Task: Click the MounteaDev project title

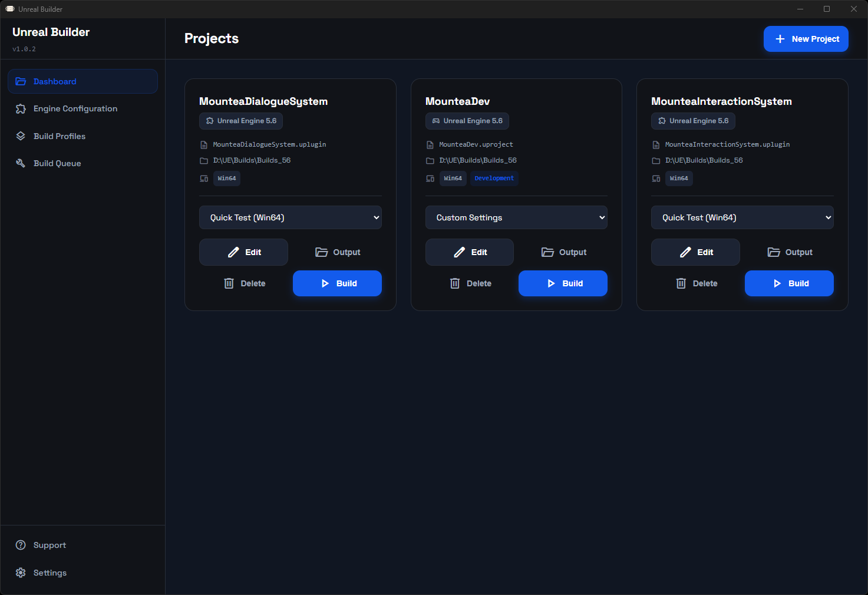Action: coord(457,101)
